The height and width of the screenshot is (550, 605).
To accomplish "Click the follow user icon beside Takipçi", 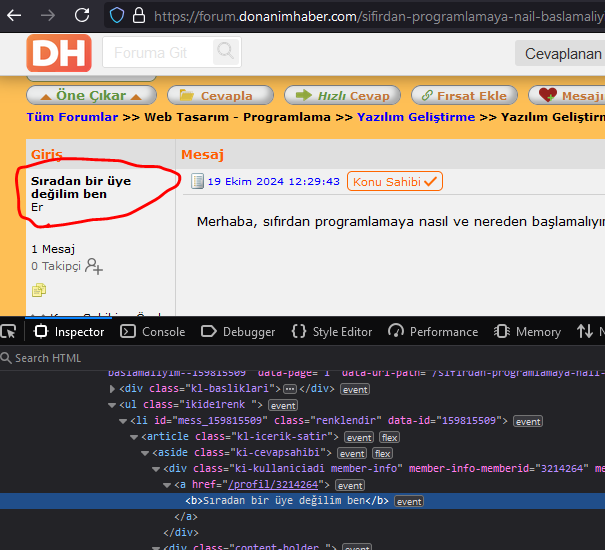I will (94, 266).
